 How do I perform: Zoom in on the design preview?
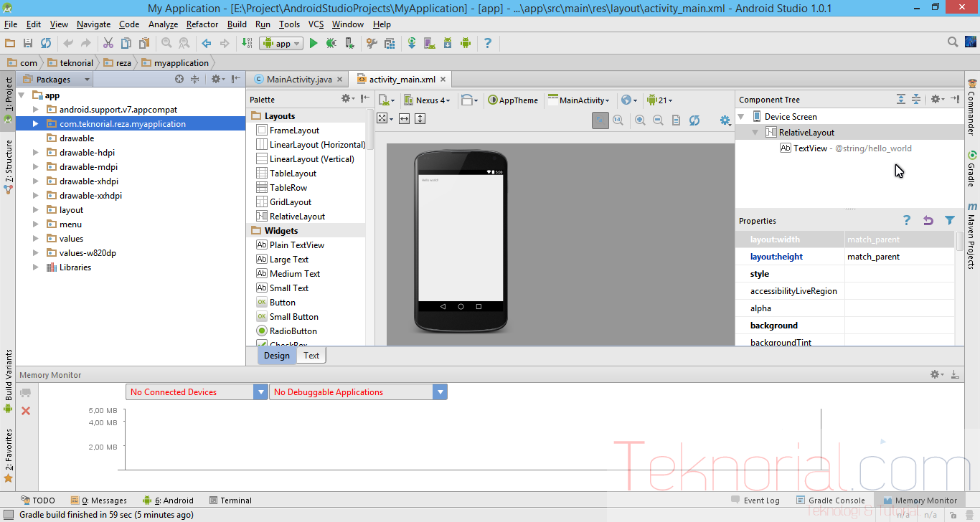coord(640,120)
